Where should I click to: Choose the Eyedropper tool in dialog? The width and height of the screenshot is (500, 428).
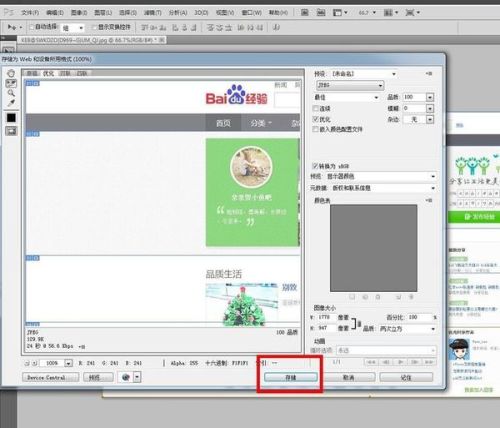pos(11,103)
